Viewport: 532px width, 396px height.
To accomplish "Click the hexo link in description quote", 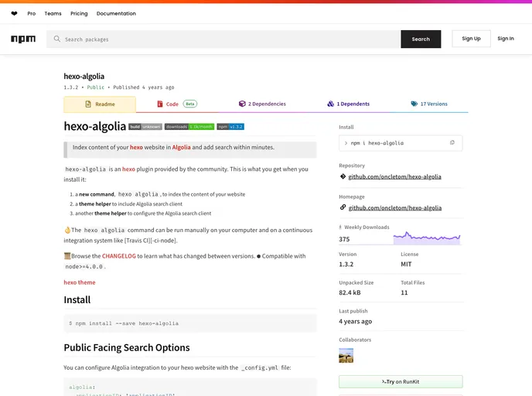I will pyautogui.click(x=136, y=147).
